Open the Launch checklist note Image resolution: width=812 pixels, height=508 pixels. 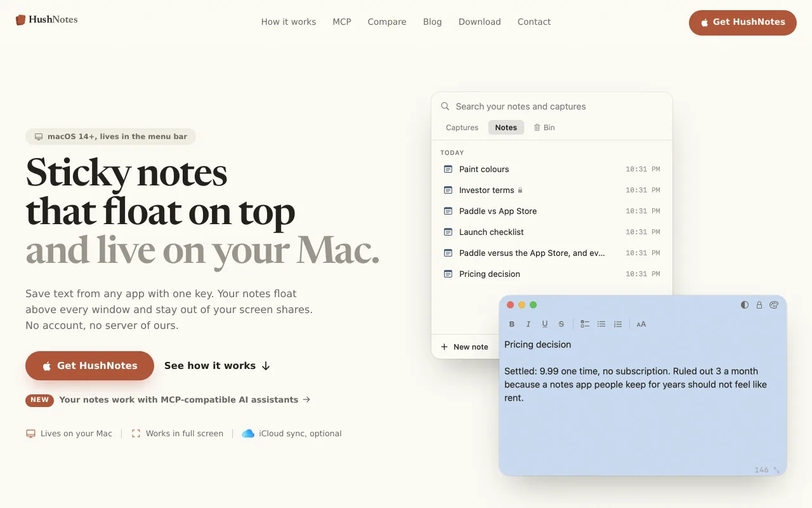[x=551, y=232]
